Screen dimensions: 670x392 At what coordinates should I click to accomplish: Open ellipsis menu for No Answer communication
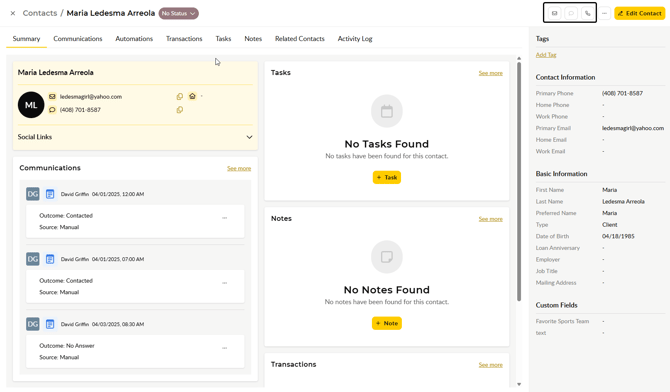pyautogui.click(x=225, y=348)
